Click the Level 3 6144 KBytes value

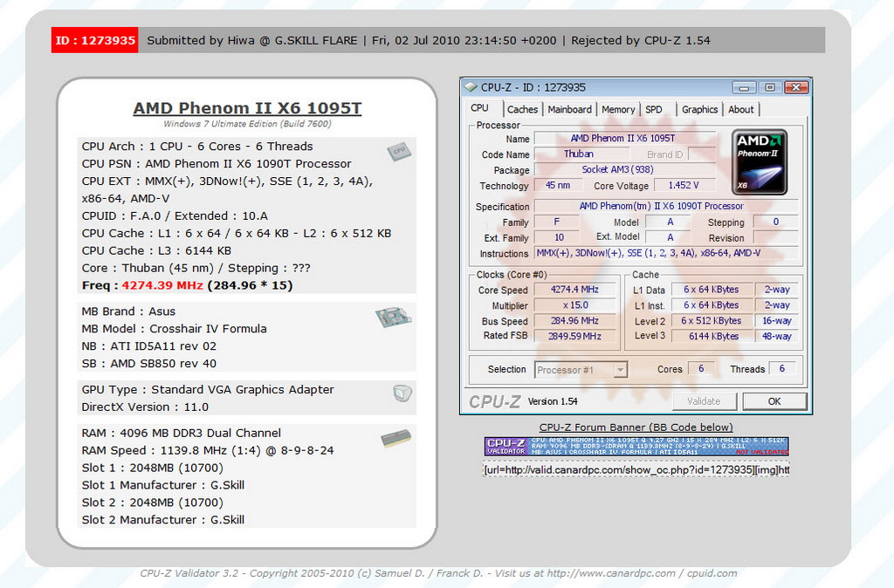coord(712,336)
